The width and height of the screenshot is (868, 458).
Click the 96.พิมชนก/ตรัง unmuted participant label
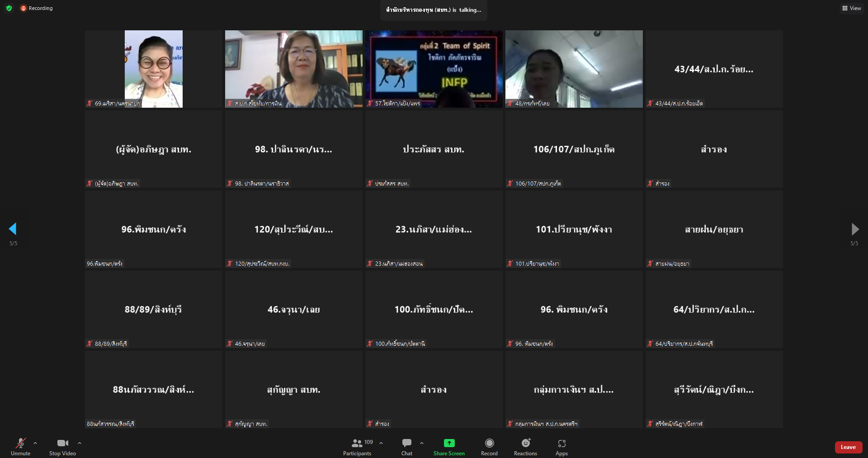point(104,264)
